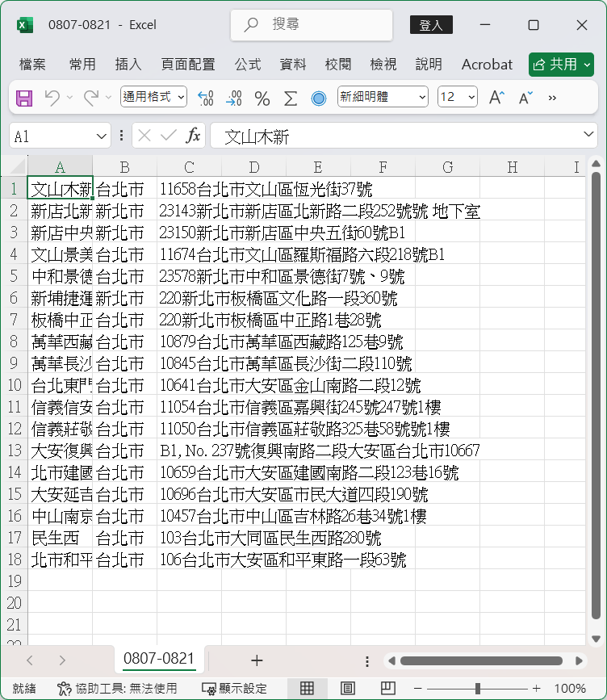The height and width of the screenshot is (700, 607).
Task: Click the formula bar enter checkmark icon
Action: pyautogui.click(x=168, y=135)
